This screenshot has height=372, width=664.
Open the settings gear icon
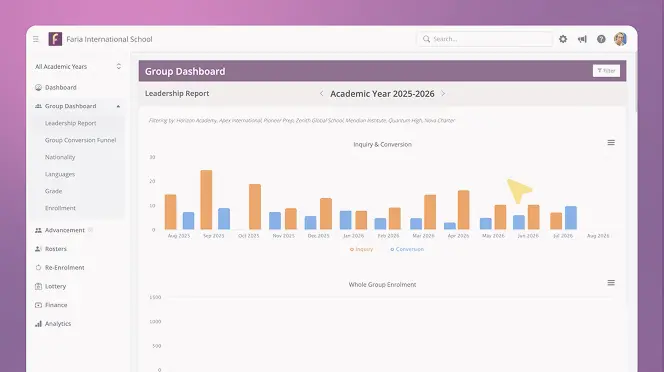563,39
